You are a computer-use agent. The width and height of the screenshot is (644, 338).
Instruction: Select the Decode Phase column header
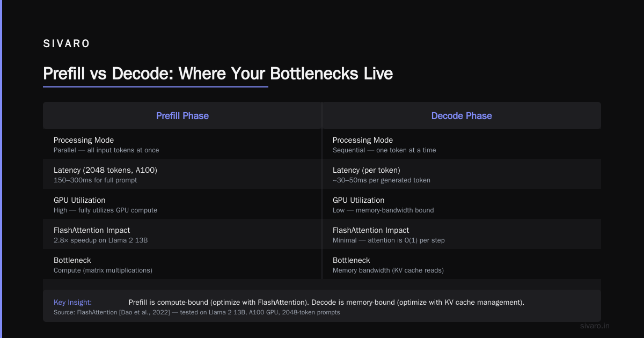click(x=462, y=116)
